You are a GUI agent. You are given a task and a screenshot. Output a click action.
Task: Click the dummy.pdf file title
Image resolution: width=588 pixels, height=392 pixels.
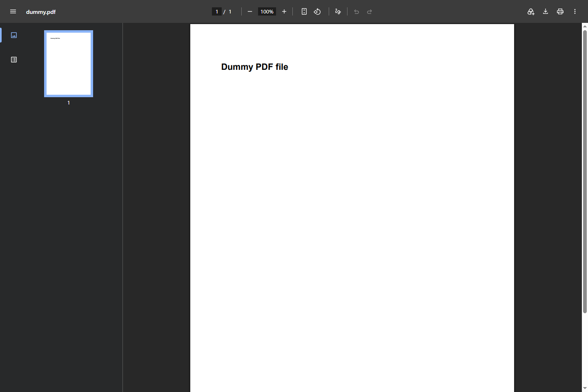pyautogui.click(x=41, y=12)
